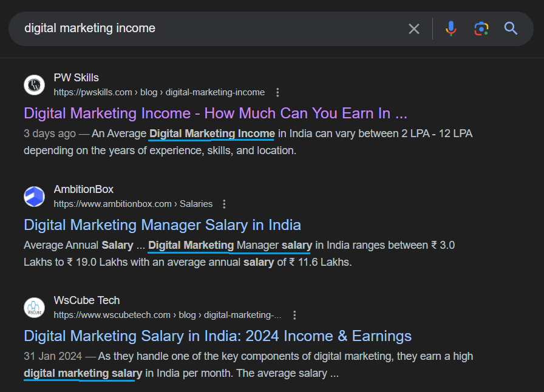544x392 pixels.
Task: Click the digital-marketing-income breadcrumb under PW Skills
Action: [x=215, y=92]
